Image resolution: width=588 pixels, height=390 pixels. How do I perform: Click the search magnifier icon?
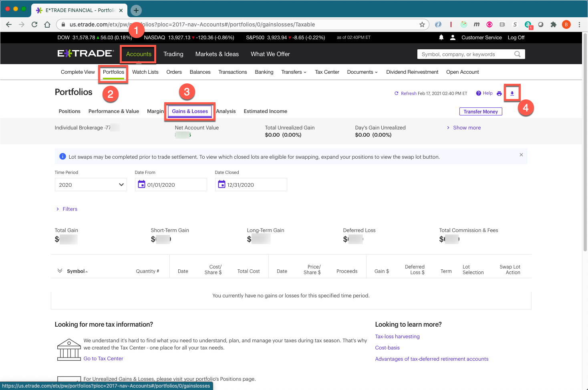518,54
